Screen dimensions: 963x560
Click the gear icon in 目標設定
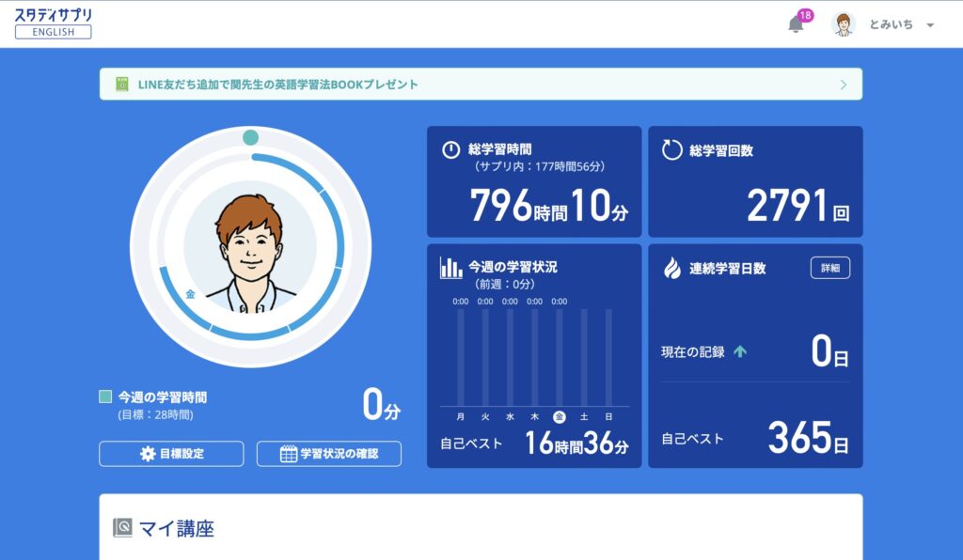pyautogui.click(x=148, y=454)
